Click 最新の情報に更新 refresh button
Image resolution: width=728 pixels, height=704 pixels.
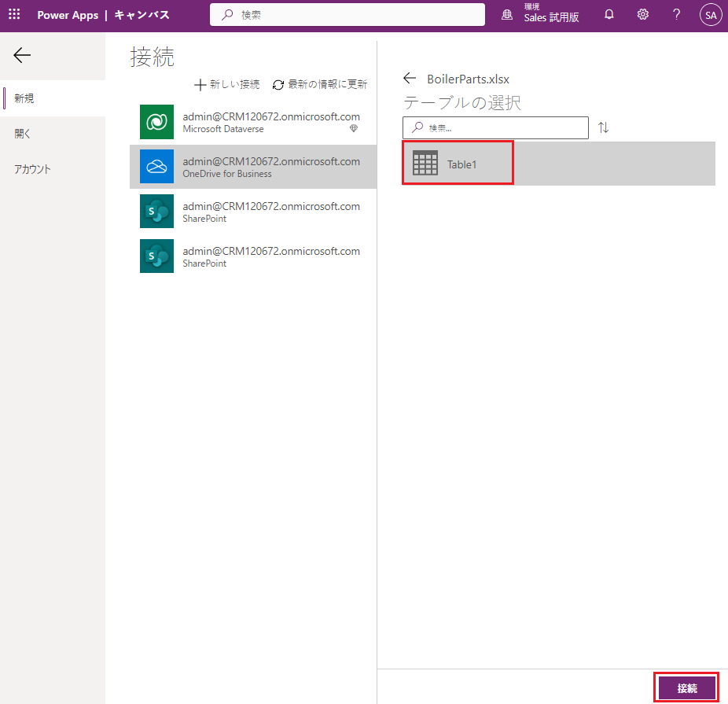click(x=320, y=84)
